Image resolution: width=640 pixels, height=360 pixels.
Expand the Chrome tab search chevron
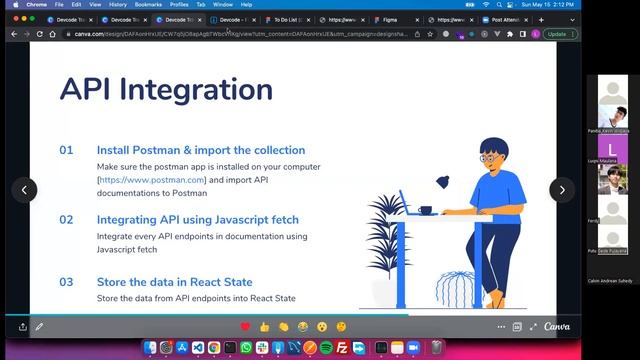tap(572, 20)
